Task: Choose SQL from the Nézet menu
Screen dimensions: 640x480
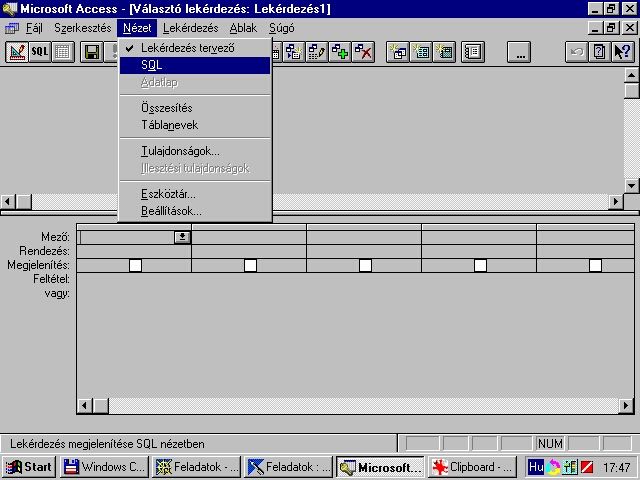Action: pyautogui.click(x=195, y=65)
